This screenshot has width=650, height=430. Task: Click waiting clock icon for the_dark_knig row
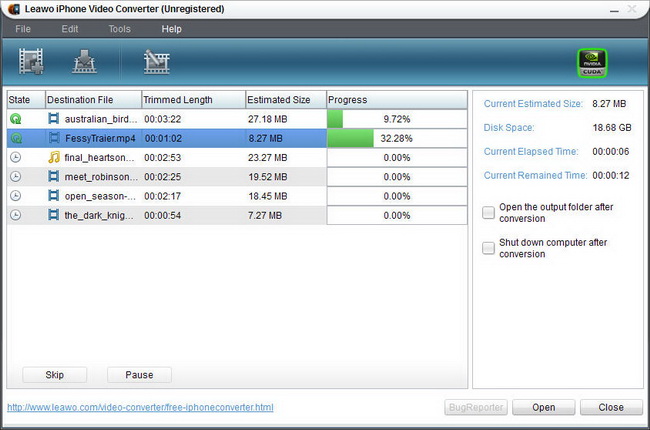[x=15, y=215]
